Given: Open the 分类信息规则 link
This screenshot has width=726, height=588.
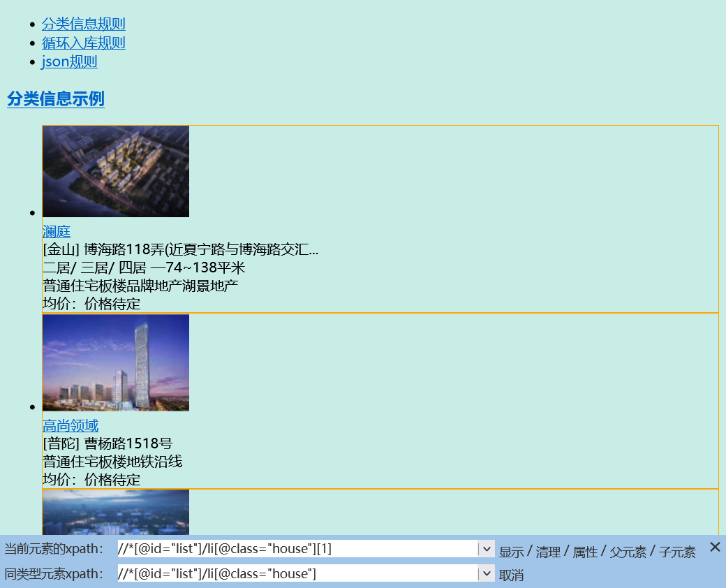Looking at the screenshot, I should [x=83, y=23].
